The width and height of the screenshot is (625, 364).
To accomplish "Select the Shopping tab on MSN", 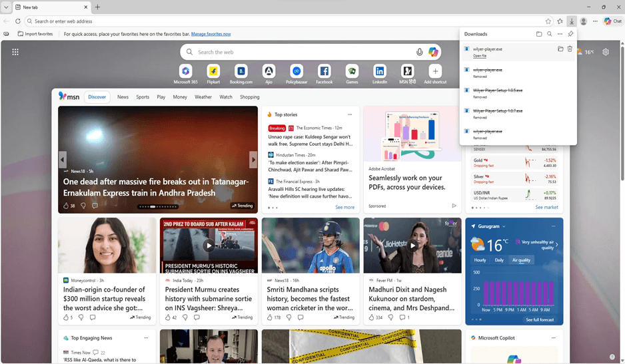I will click(x=249, y=97).
